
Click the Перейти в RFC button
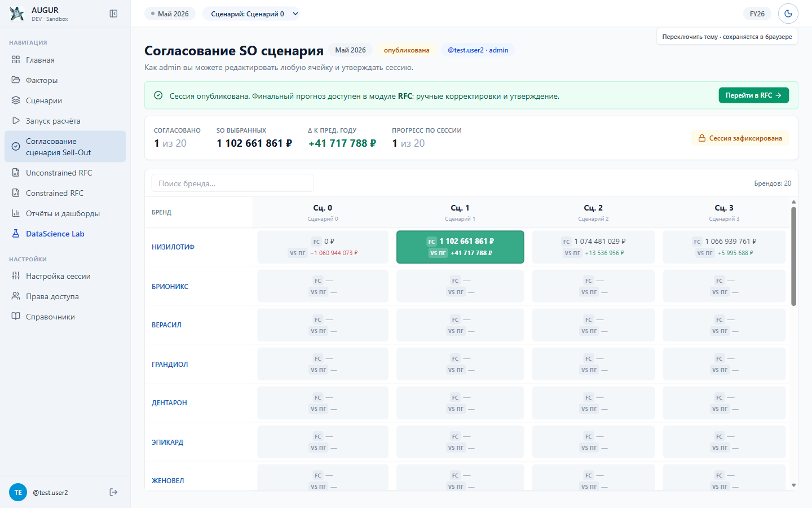tap(753, 95)
